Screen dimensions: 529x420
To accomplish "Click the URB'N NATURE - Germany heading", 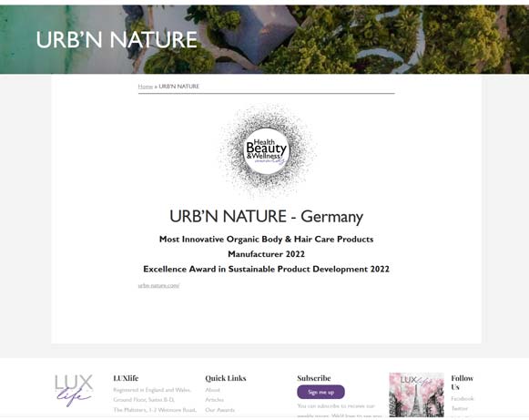I will 266,217.
